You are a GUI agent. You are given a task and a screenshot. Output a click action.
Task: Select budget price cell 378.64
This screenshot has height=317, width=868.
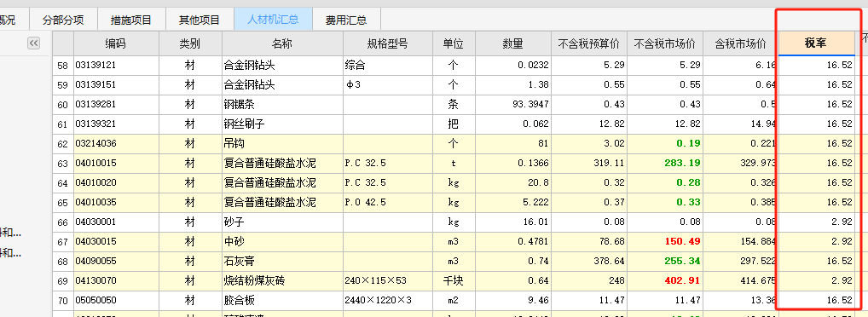pos(589,261)
